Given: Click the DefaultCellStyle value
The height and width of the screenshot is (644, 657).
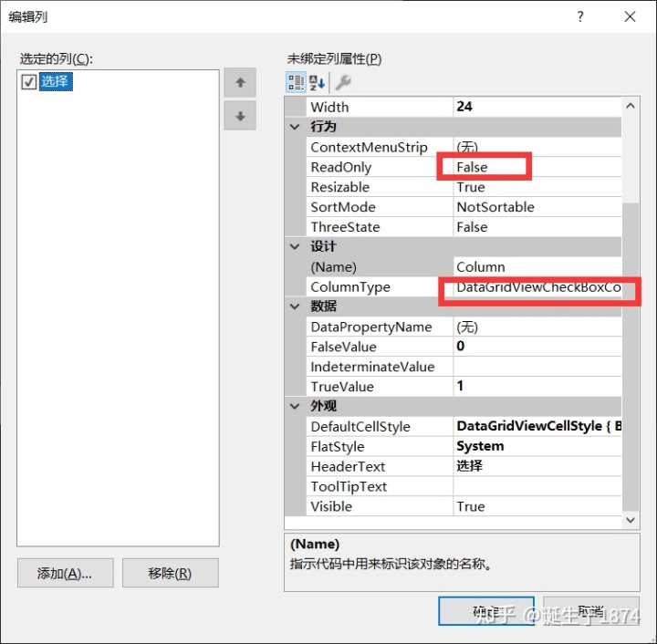Looking at the screenshot, I should click(x=537, y=426).
